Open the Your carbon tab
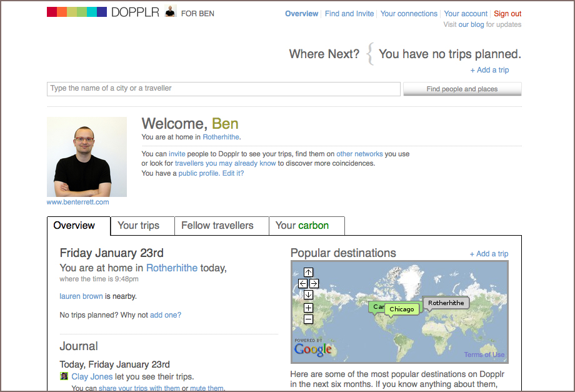The image size is (575, 392). click(302, 226)
